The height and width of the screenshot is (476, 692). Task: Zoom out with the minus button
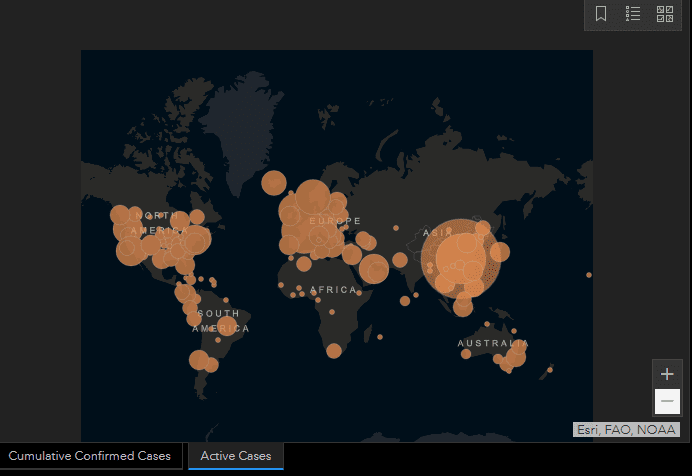[x=667, y=401]
